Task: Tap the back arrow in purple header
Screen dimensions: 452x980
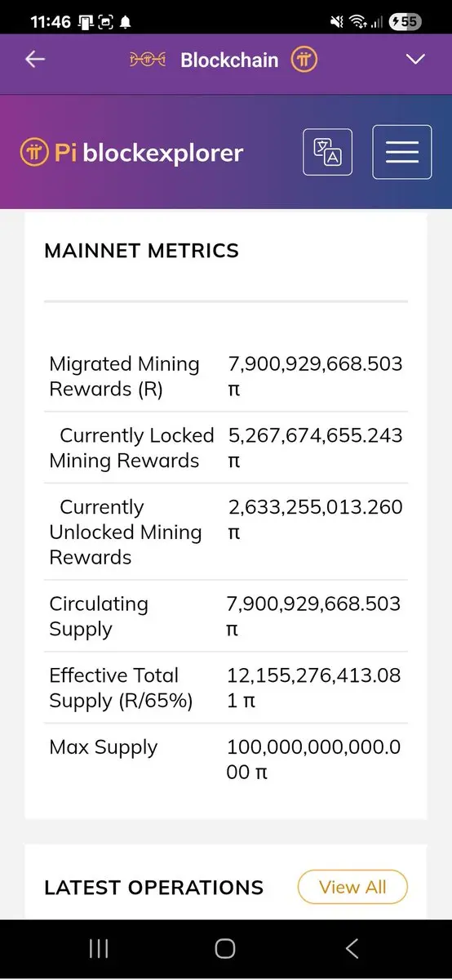Action: pos(34,60)
